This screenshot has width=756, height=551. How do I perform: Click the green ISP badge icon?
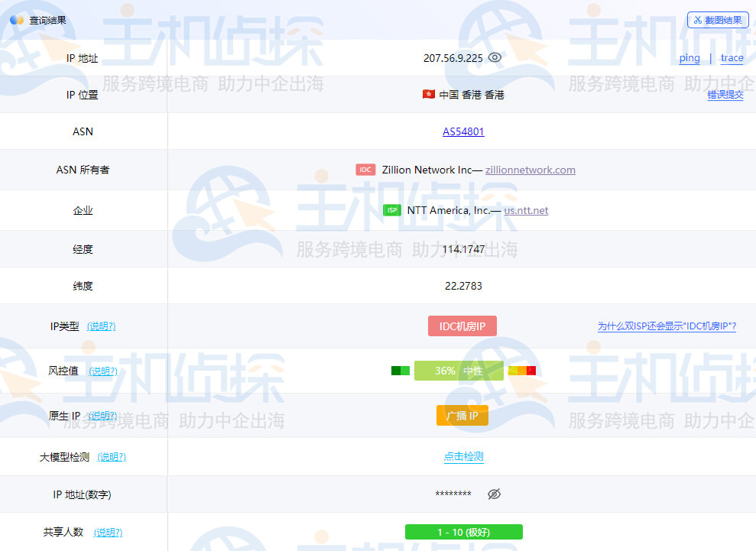391,210
